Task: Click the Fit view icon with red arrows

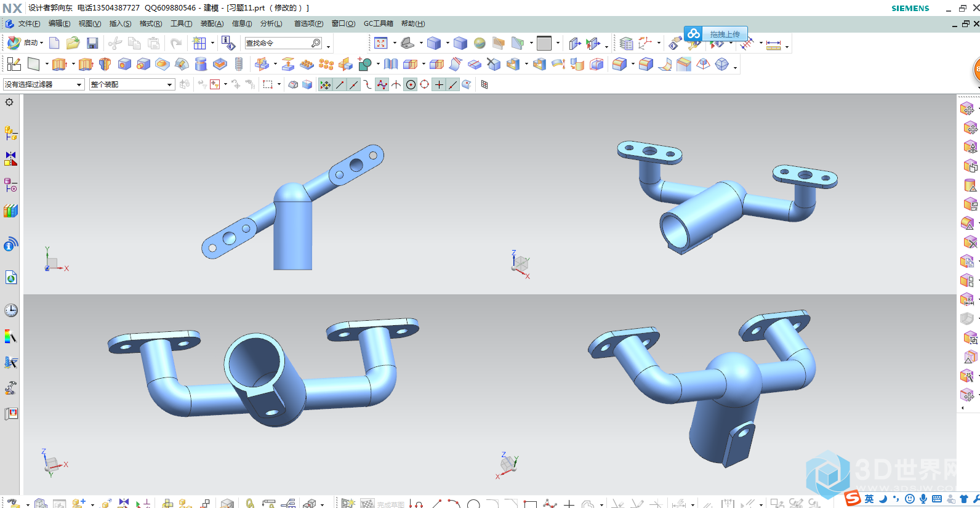Action: 380,43
